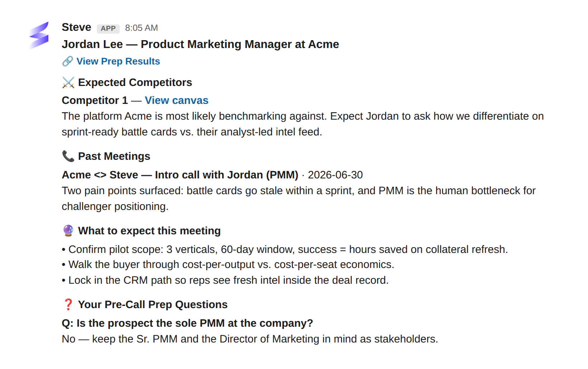Image resolution: width=588 pixels, height=369 pixels.
Task: Click the telephone emoji by Past Meetings
Action: (x=68, y=156)
